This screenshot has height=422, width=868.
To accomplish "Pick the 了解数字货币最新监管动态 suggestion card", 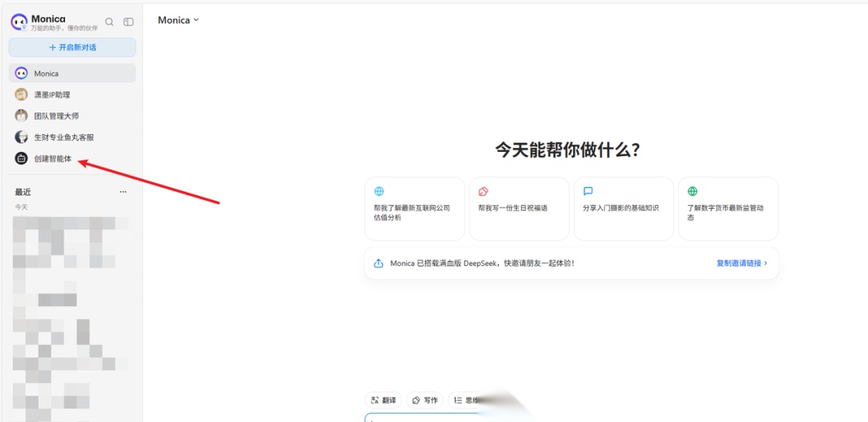I will coord(728,209).
